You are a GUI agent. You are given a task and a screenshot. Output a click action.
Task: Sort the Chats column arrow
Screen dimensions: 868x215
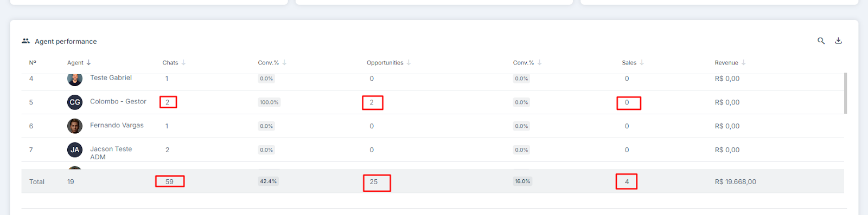(x=183, y=62)
